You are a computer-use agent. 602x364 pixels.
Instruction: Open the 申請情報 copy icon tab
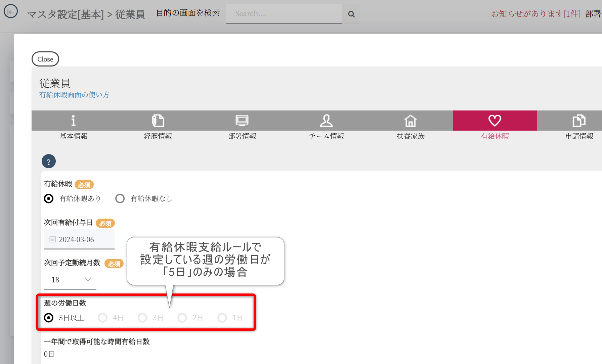pyautogui.click(x=579, y=121)
